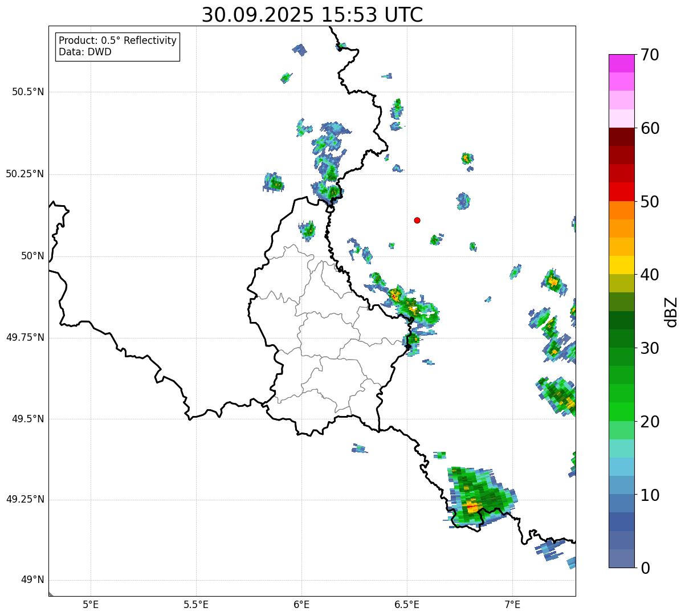Click the timestamp title 30.09.2025 15:53 UTC
The height and width of the screenshot is (616, 685).
click(312, 15)
